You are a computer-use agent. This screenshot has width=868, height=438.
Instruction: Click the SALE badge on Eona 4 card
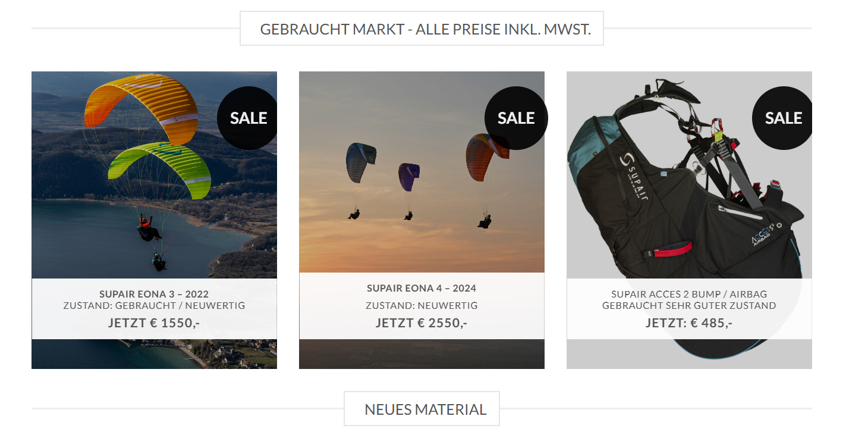coord(515,118)
